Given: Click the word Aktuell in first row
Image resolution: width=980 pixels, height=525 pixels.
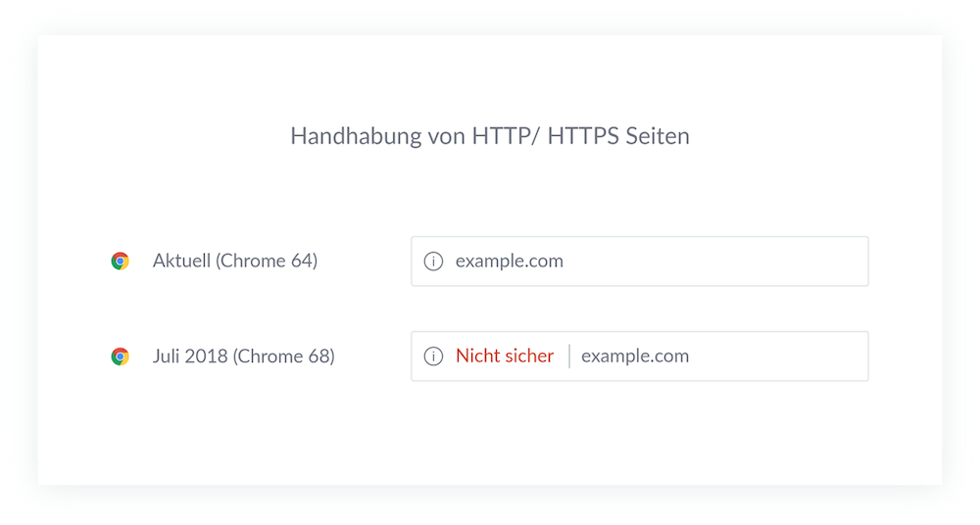Looking at the screenshot, I should tap(182, 261).
